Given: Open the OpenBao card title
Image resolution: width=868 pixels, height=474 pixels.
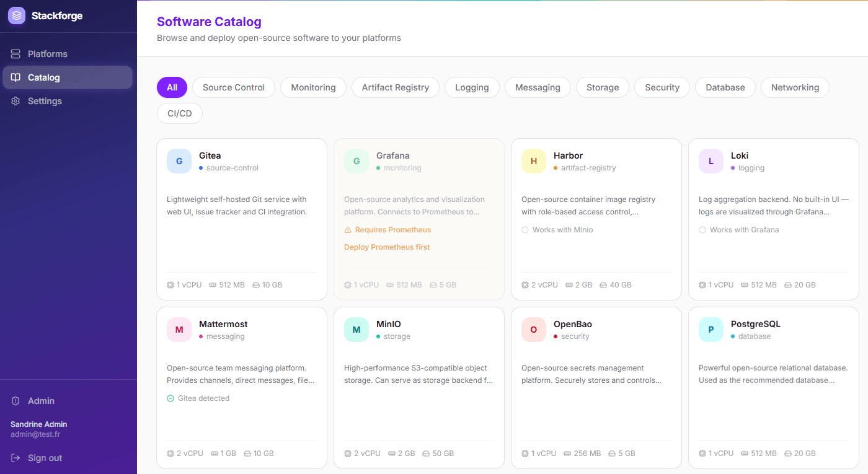Looking at the screenshot, I should coord(573,324).
